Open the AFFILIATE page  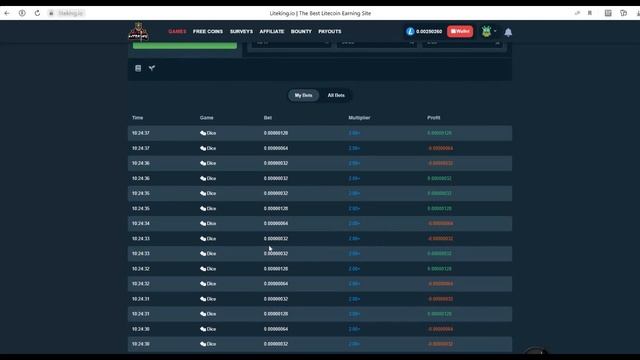click(x=272, y=31)
